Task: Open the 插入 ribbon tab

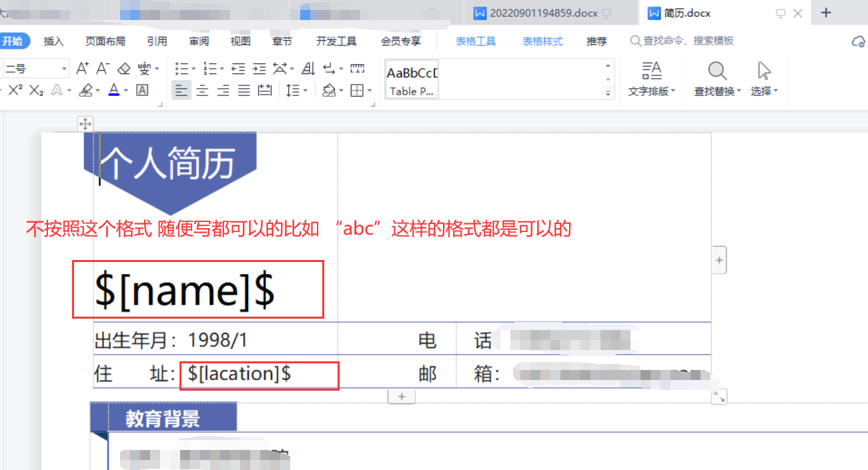Action: [53, 41]
